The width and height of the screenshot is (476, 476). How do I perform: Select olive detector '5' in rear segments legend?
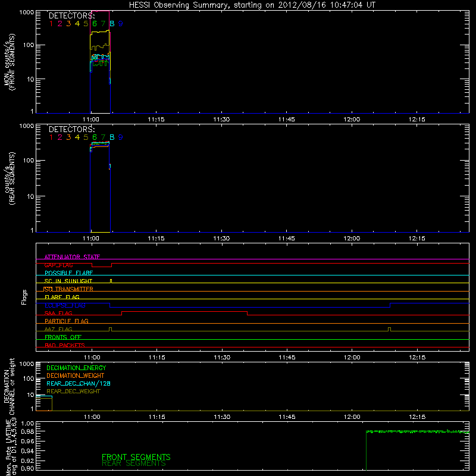pyautogui.click(x=86, y=137)
